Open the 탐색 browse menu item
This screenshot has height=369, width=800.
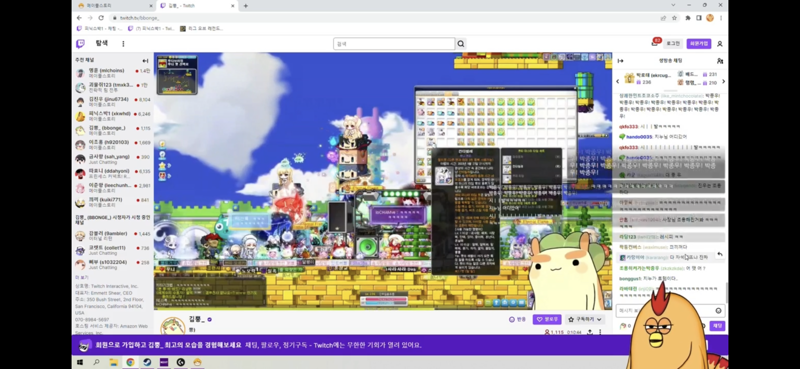pos(102,43)
